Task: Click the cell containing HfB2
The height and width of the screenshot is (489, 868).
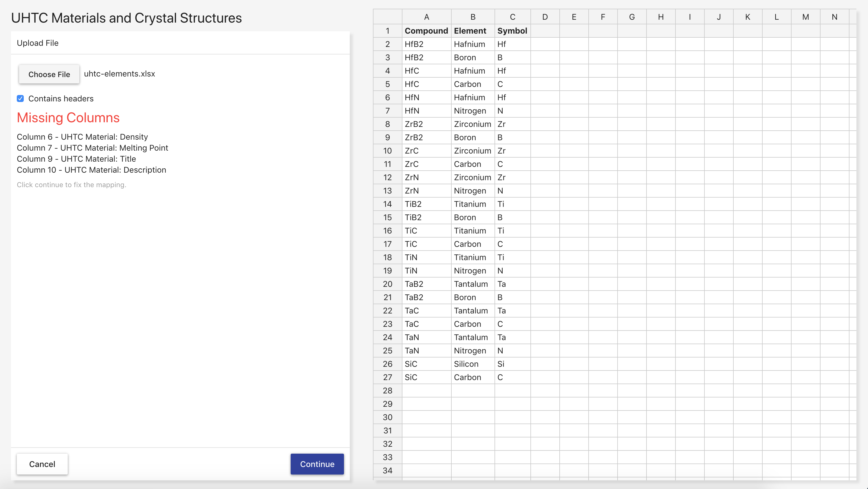Action: [426, 44]
